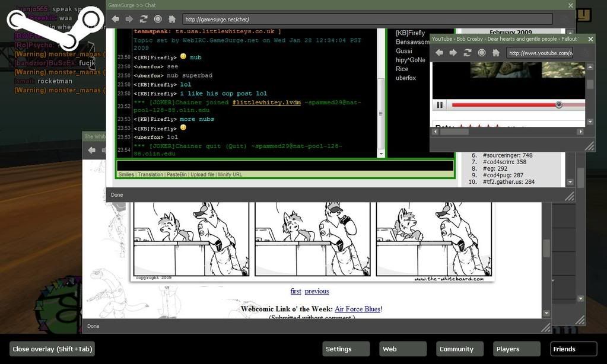This screenshot has height=364, width=607.
Task: Click the #cod4pug: 287 channel entry
Action: (503, 175)
